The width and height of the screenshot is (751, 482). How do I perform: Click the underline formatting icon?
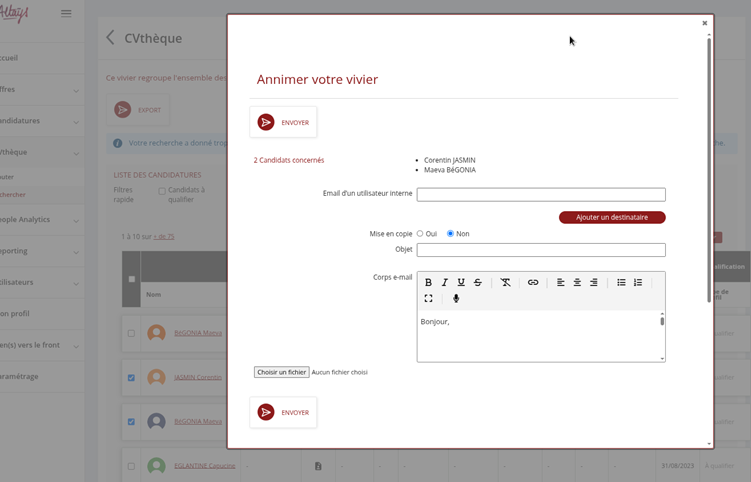click(461, 283)
